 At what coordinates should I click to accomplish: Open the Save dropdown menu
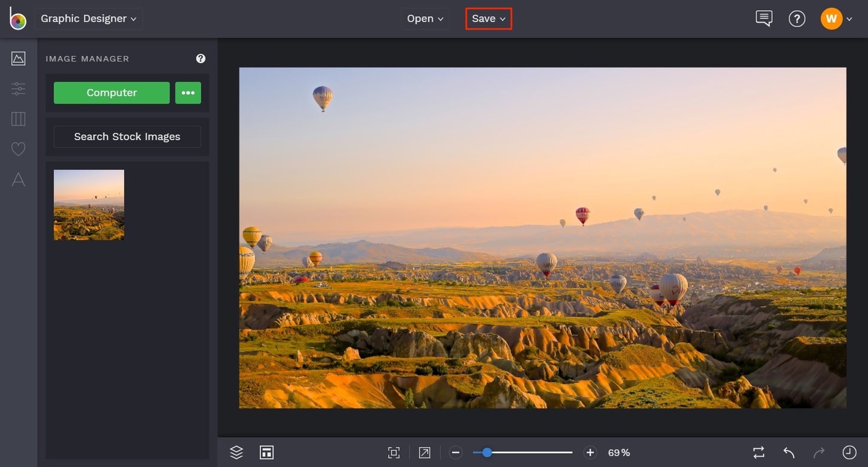488,18
